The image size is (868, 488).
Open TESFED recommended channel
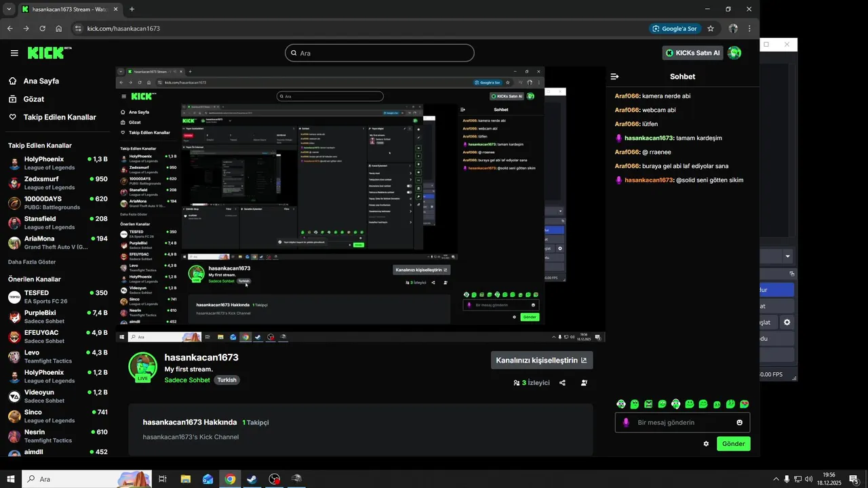coord(58,297)
